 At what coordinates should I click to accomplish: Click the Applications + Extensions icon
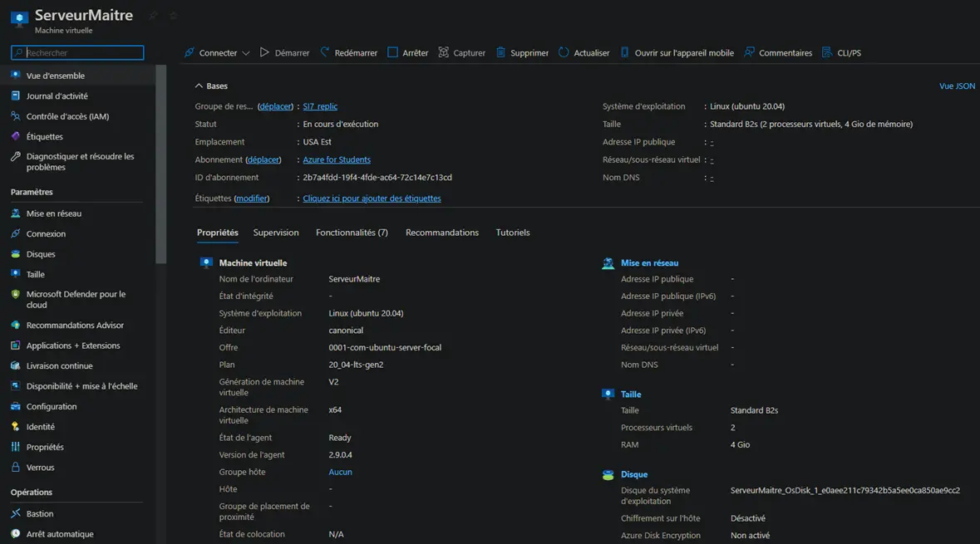click(16, 346)
